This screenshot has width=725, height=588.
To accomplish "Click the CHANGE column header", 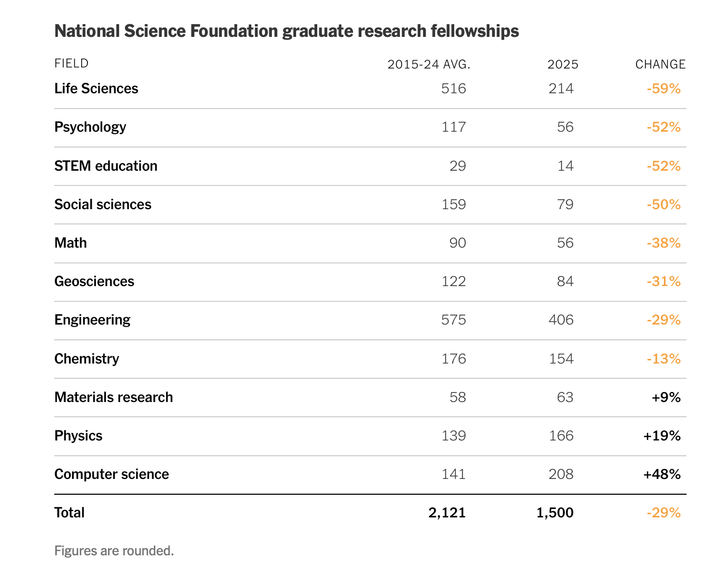I will 660,64.
